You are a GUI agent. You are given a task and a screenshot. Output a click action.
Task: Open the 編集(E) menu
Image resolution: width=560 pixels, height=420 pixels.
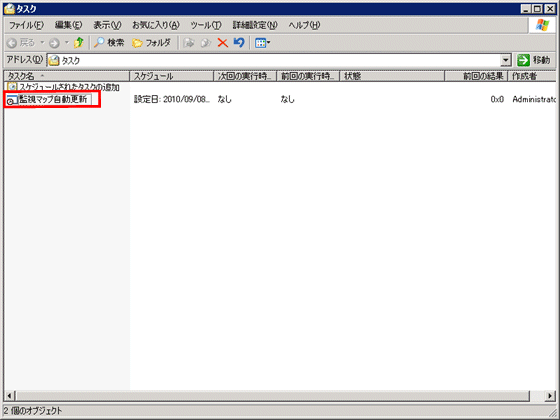tap(68, 25)
